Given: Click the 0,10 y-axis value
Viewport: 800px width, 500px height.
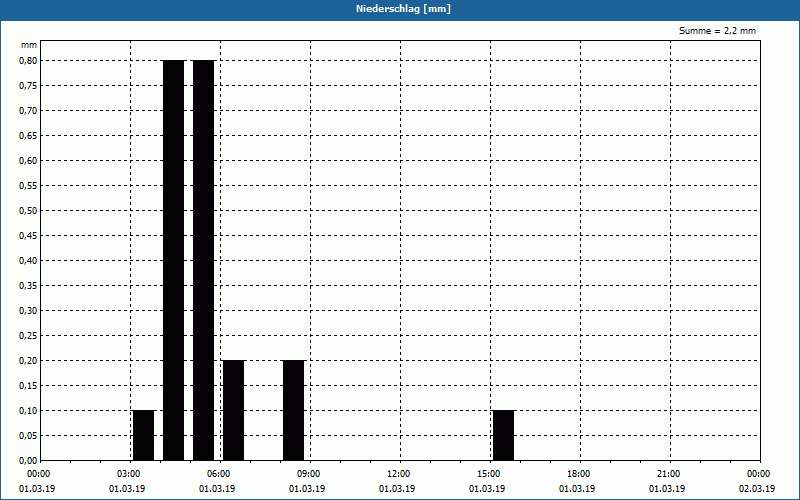Looking at the screenshot, I should coord(28,411).
